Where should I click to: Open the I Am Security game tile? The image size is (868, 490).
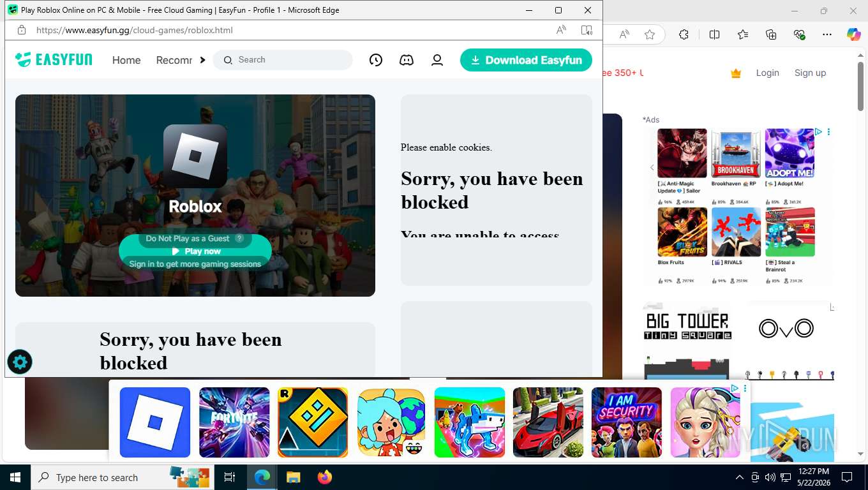(627, 422)
